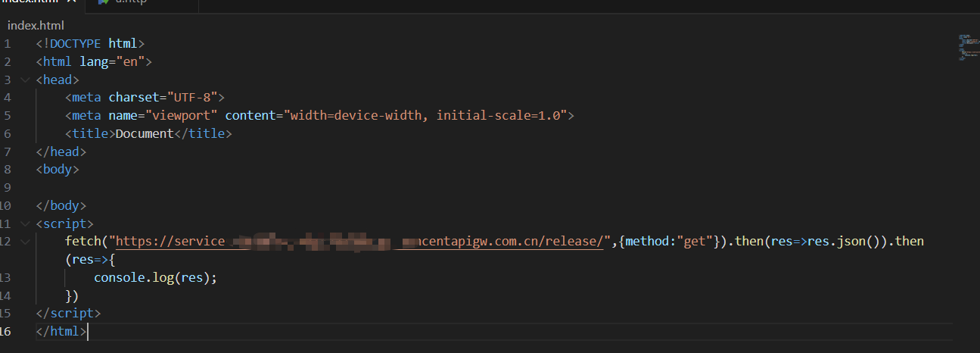Click the console.log statement

(155, 277)
